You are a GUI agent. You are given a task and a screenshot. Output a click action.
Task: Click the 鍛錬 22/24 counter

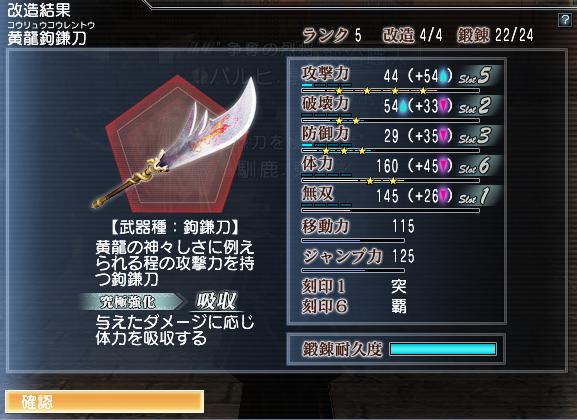click(x=495, y=35)
